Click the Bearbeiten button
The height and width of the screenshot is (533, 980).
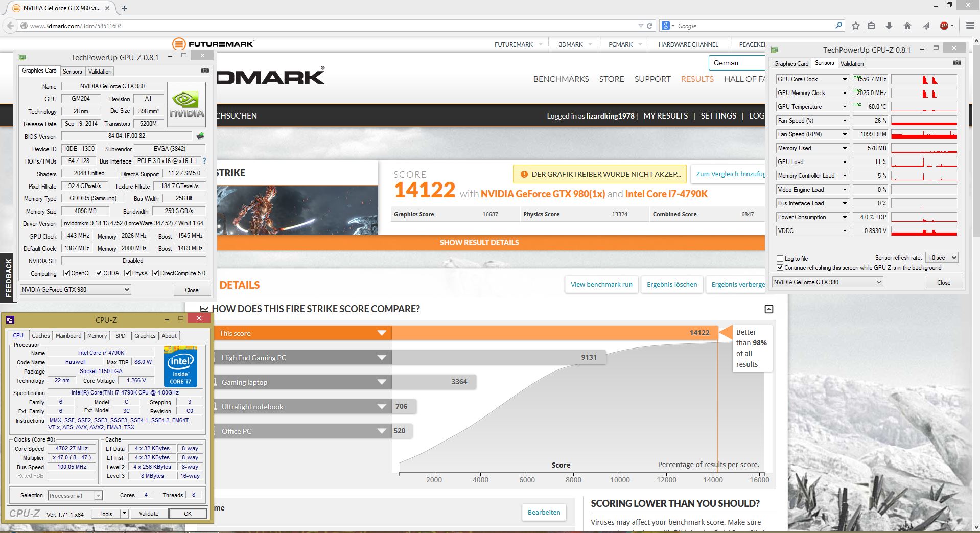tap(544, 512)
